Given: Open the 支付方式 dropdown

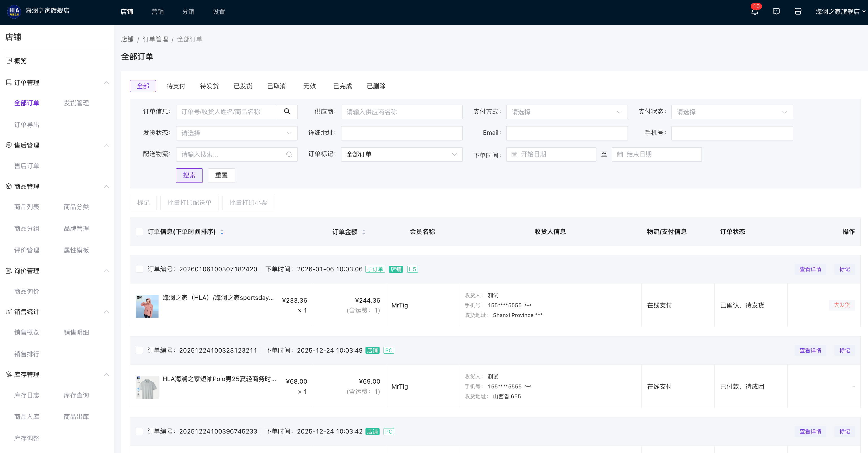Looking at the screenshot, I should pyautogui.click(x=567, y=112).
